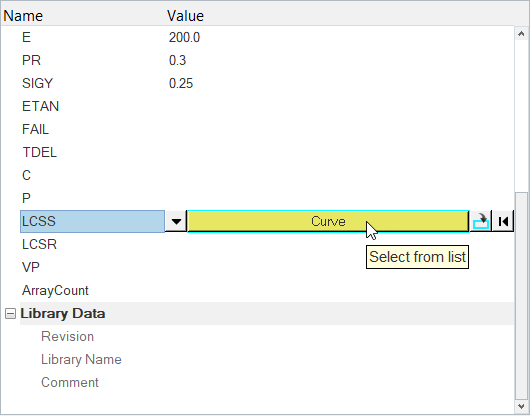The image size is (530, 416).
Task: Click the scrollbar down arrow
Action: 521,406
